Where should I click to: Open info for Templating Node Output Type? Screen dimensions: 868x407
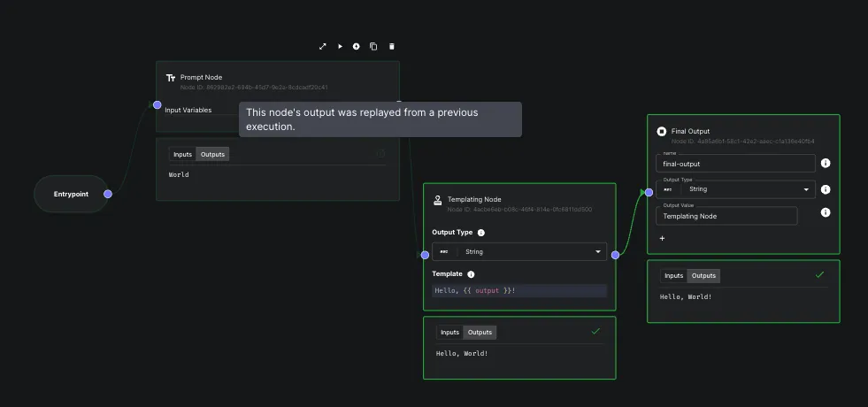pyautogui.click(x=481, y=233)
